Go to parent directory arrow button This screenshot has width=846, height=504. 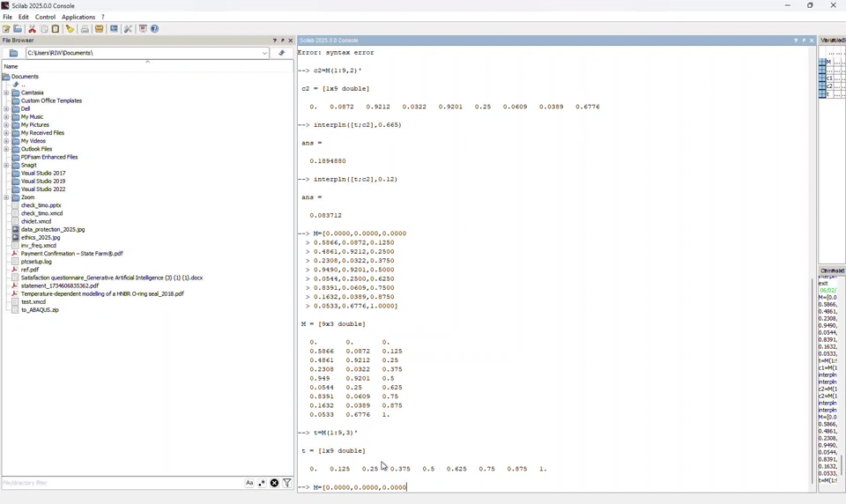point(282,53)
